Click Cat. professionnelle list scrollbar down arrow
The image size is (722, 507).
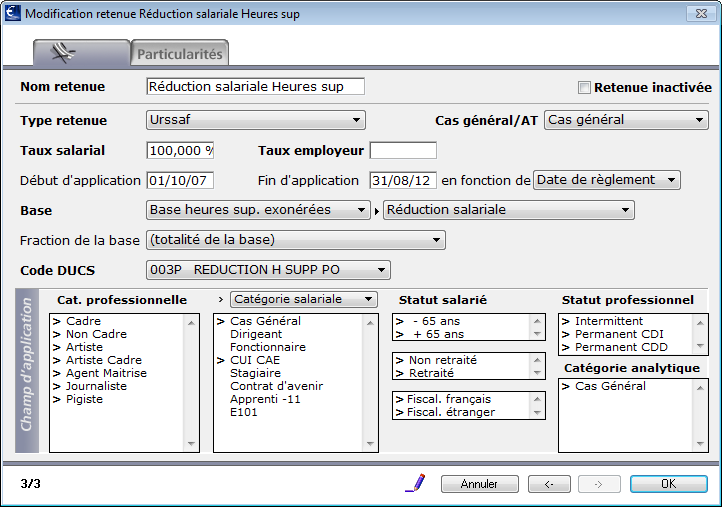[191, 444]
